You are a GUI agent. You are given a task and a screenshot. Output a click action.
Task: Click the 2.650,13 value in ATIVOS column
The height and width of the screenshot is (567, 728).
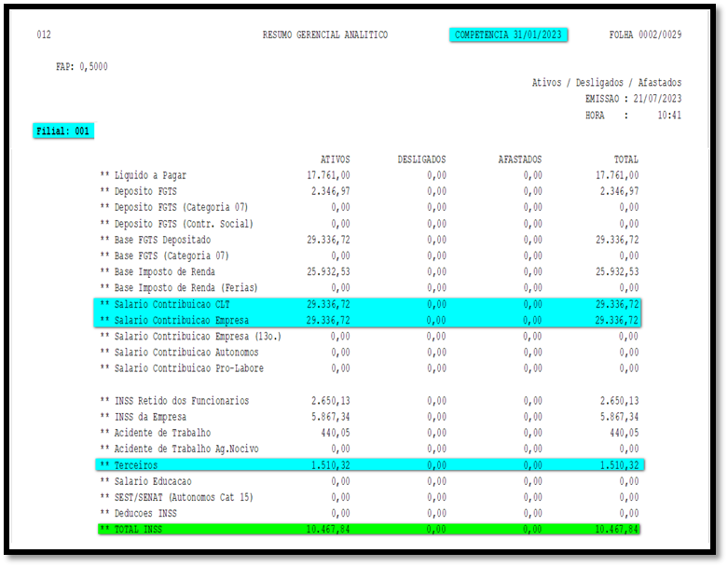pos(331,401)
